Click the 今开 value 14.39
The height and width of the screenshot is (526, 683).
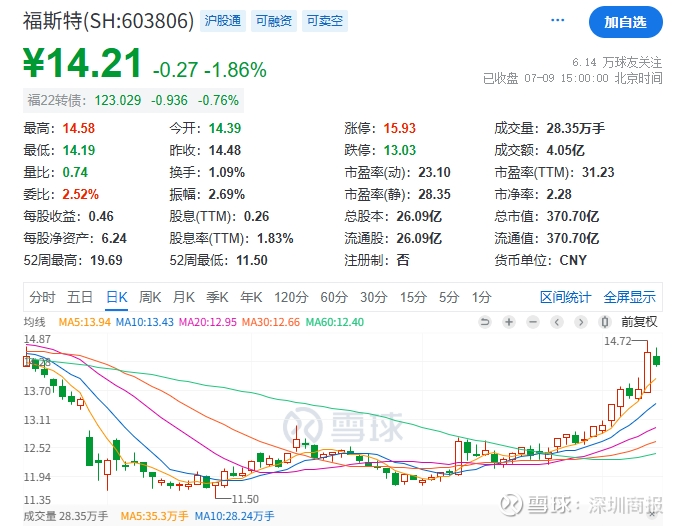[225, 128]
